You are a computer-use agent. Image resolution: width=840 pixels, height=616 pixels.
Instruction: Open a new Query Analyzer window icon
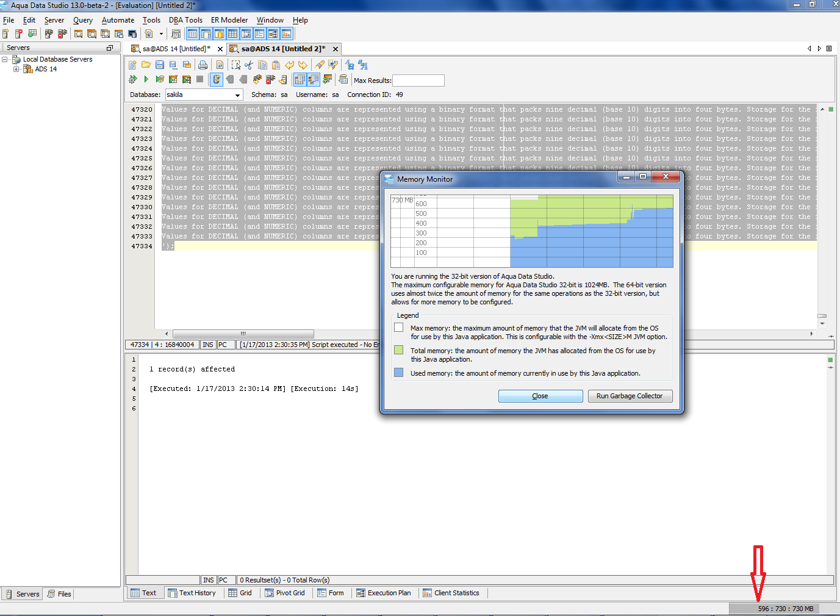pyautogui.click(x=78, y=34)
